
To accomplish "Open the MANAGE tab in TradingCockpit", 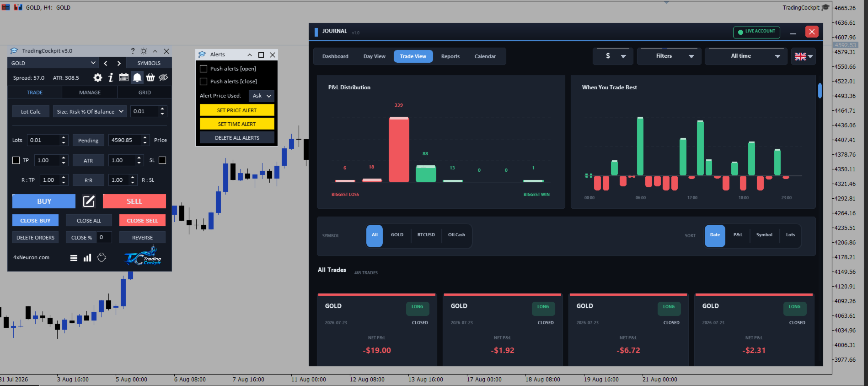I will click(90, 92).
